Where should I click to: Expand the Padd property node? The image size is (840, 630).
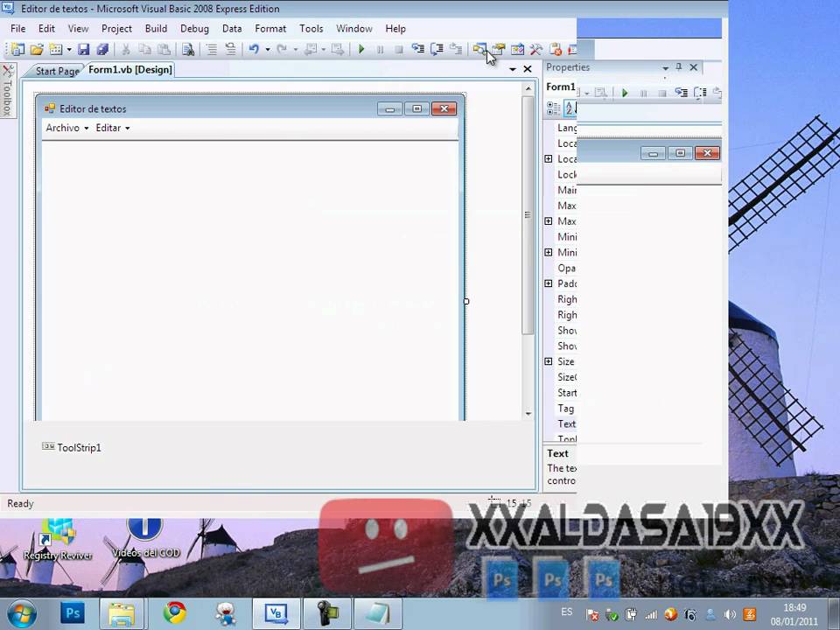point(549,283)
